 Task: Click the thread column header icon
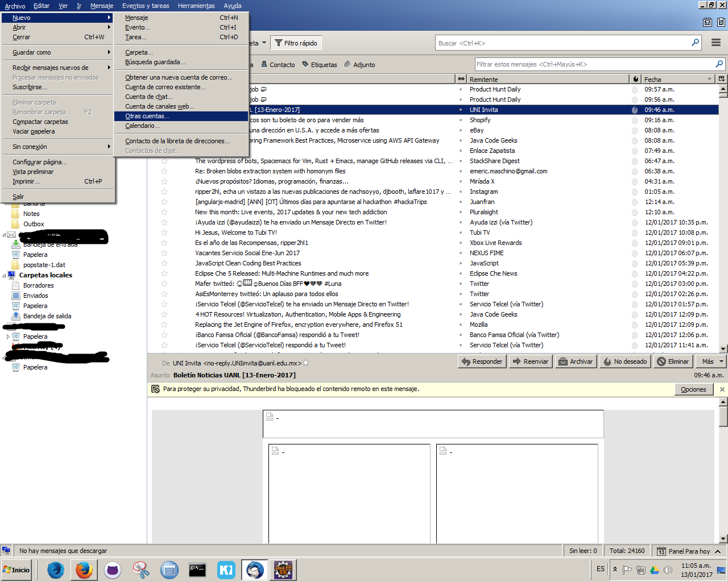461,79
